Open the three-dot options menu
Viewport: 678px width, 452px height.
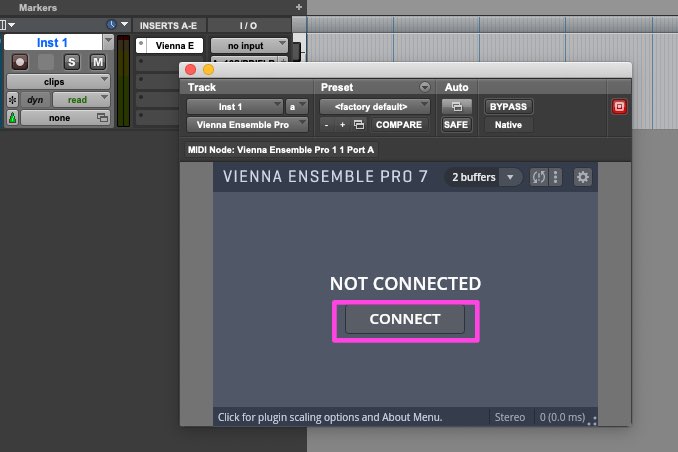[x=556, y=177]
